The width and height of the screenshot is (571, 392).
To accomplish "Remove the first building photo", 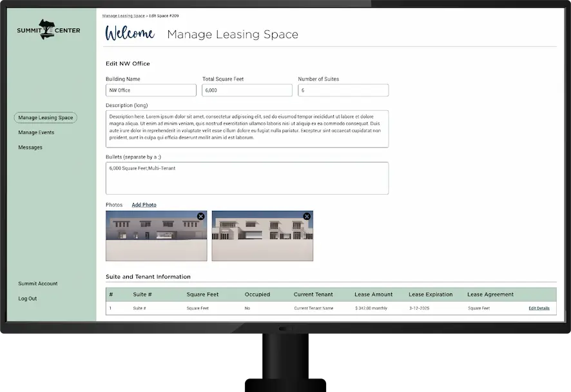I will click(x=200, y=217).
